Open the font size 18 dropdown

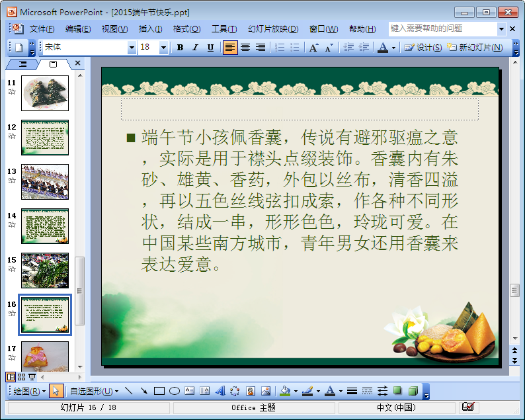tap(163, 48)
